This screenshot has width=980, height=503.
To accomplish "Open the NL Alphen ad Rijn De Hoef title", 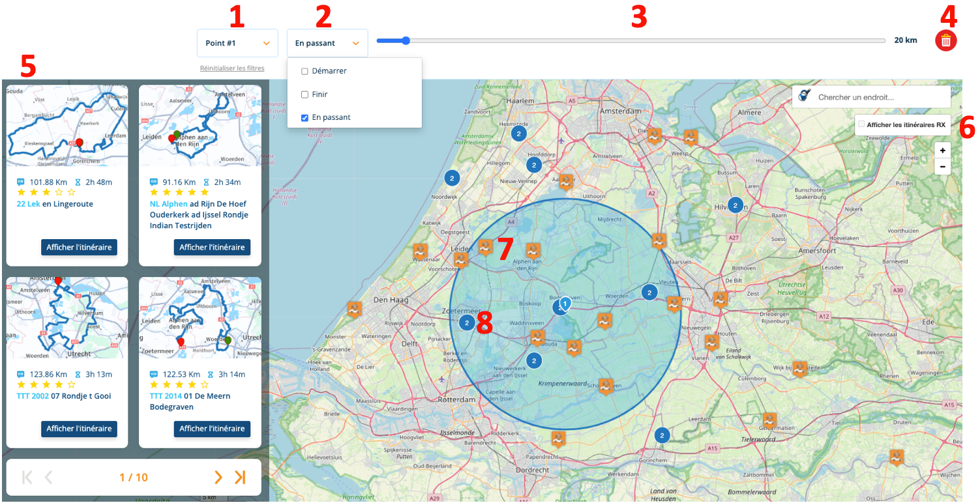I will pyautogui.click(x=200, y=215).
